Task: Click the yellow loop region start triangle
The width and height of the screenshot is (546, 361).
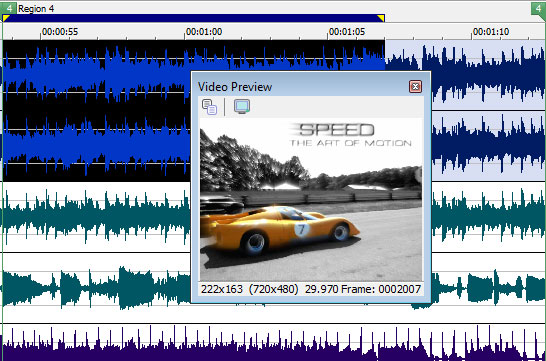Action: pos(6,18)
